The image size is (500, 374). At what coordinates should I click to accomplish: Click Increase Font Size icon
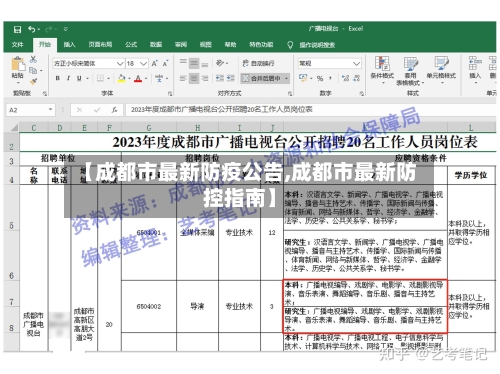[155, 63]
